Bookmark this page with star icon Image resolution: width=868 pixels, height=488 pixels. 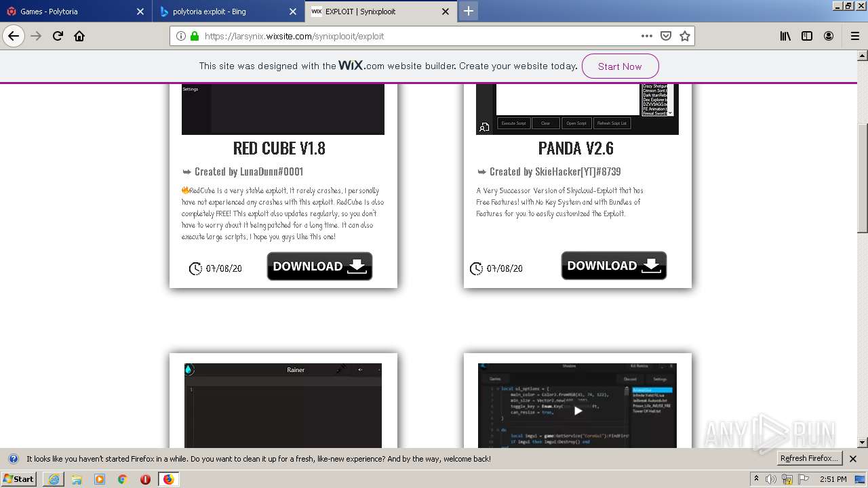(x=685, y=36)
